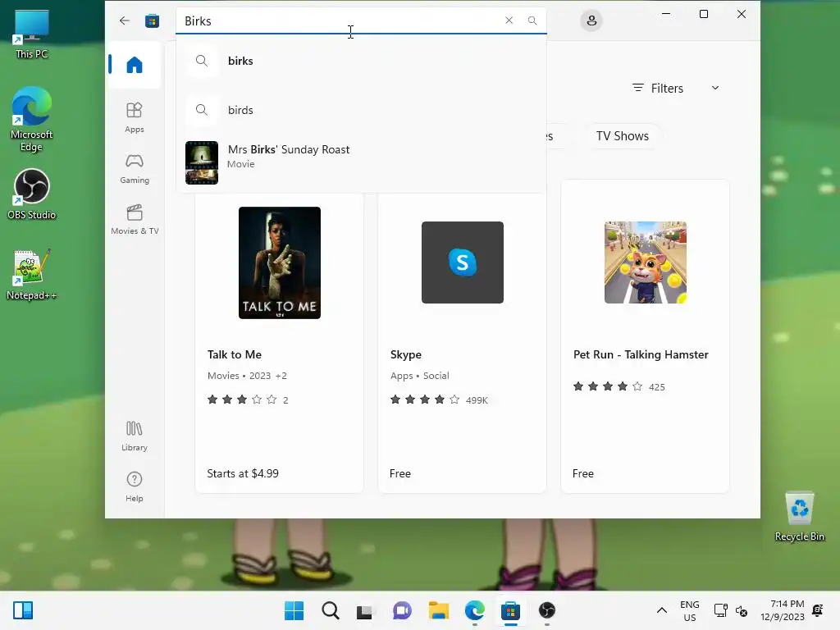Image resolution: width=840 pixels, height=630 pixels.
Task: Open the user account profile icon
Action: (x=591, y=21)
